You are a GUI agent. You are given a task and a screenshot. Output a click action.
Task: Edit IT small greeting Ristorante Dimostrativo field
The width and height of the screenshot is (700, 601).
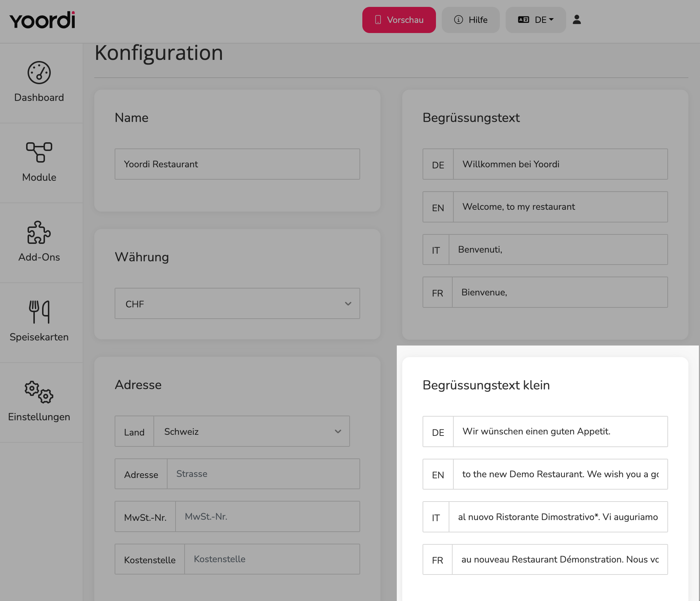click(x=558, y=517)
